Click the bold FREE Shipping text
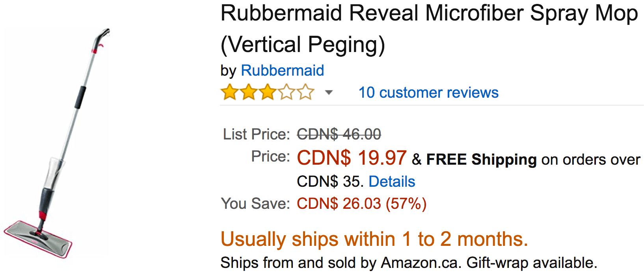Screen dimensions: 644x275 481,160
